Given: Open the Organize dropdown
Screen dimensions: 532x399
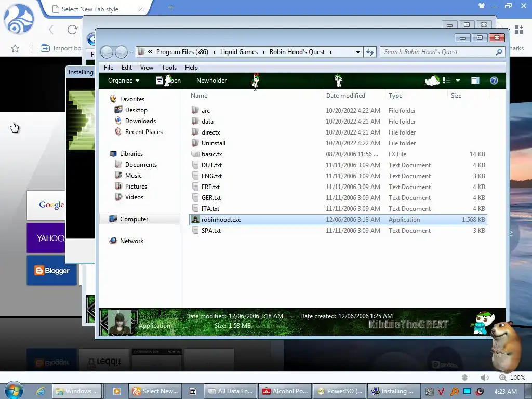Looking at the screenshot, I should point(124,81).
